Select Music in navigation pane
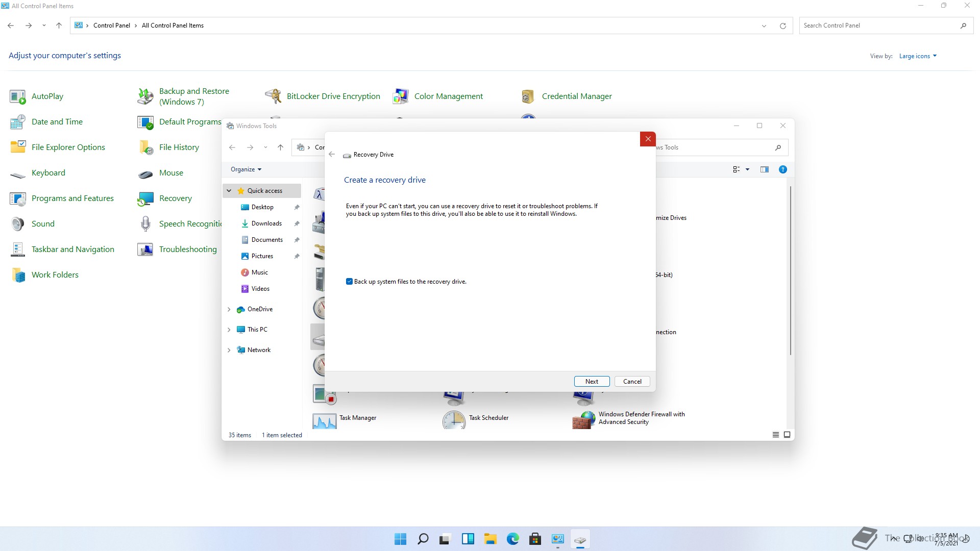The width and height of the screenshot is (980, 551). [260, 272]
